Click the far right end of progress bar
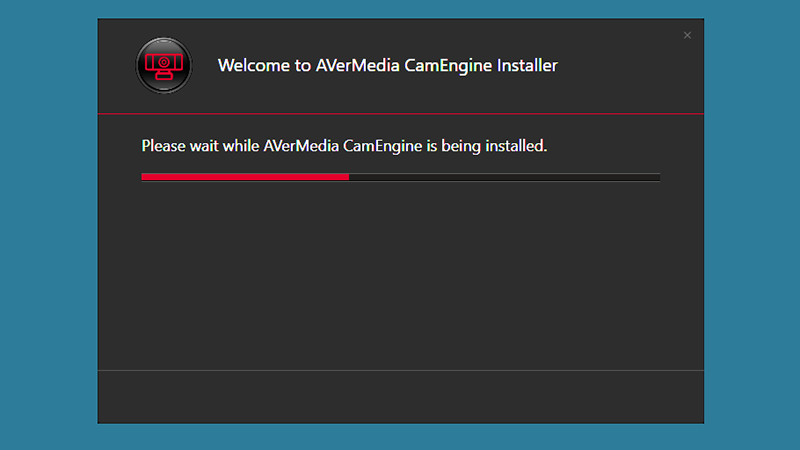 click(x=658, y=177)
